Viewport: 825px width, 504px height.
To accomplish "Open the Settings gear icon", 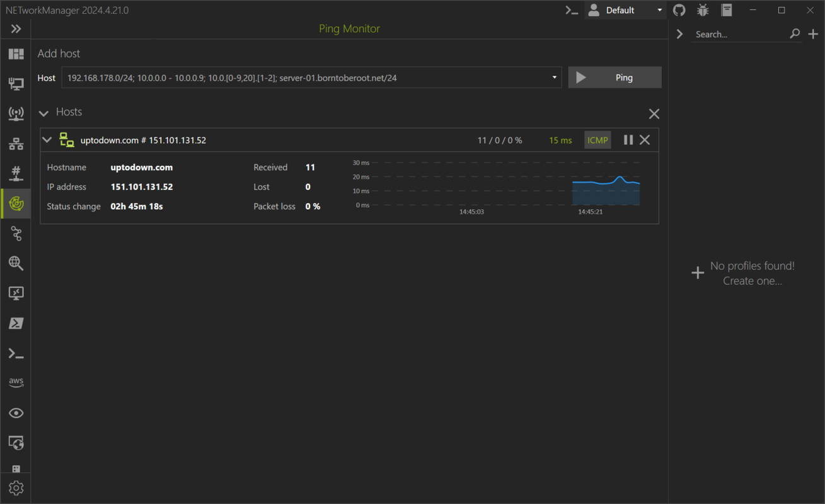I will pyautogui.click(x=16, y=488).
